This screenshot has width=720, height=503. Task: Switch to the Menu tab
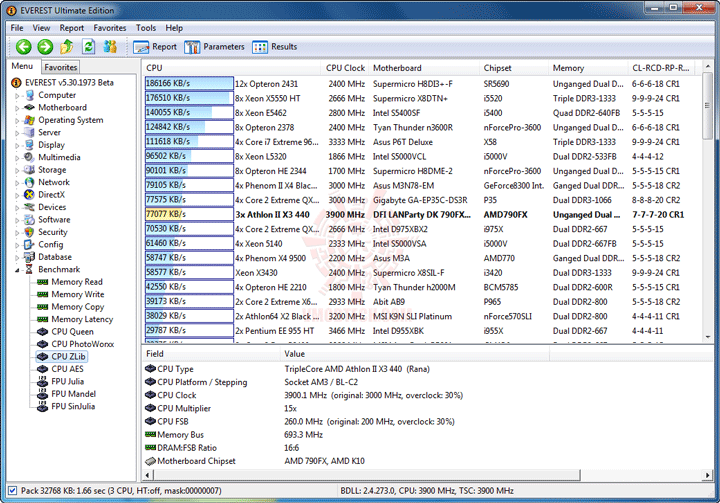point(22,66)
